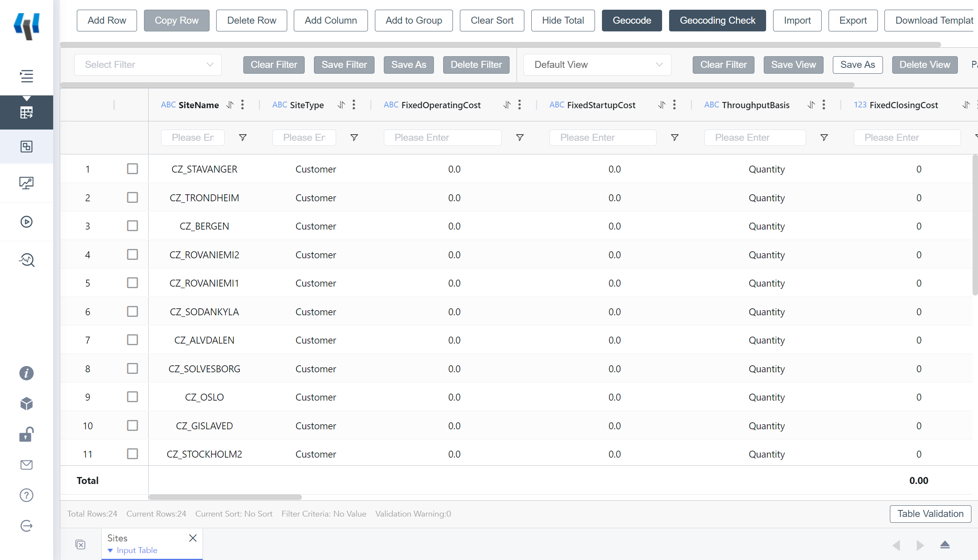978x560 pixels.
Task: Open the input tables grid icon in sidebar
Action: (x=26, y=112)
